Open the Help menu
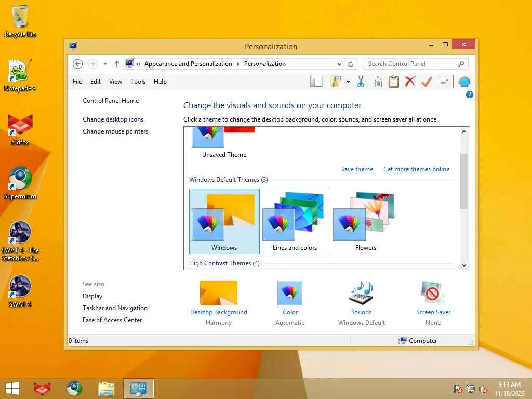 pyautogui.click(x=160, y=82)
